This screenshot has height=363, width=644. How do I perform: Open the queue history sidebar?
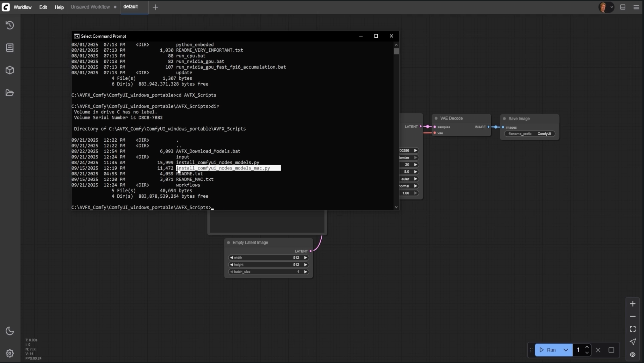[x=10, y=25]
